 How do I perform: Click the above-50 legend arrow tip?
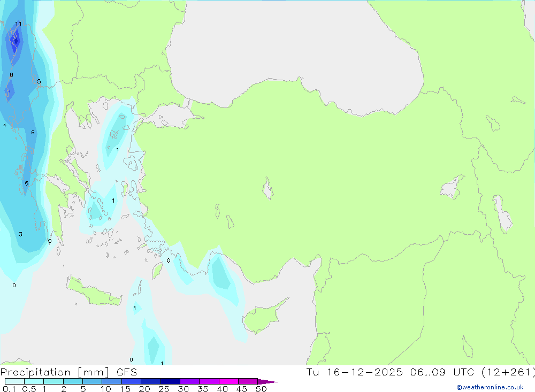(x=268, y=382)
